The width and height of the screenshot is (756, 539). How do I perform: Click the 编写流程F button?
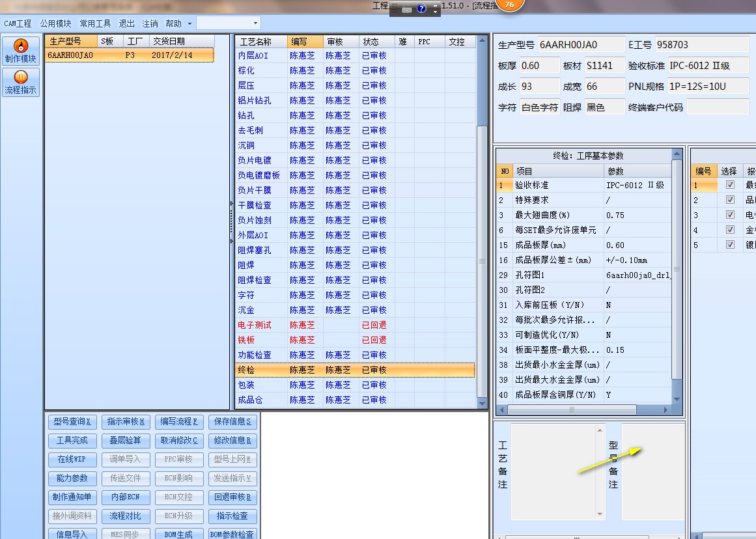(179, 422)
